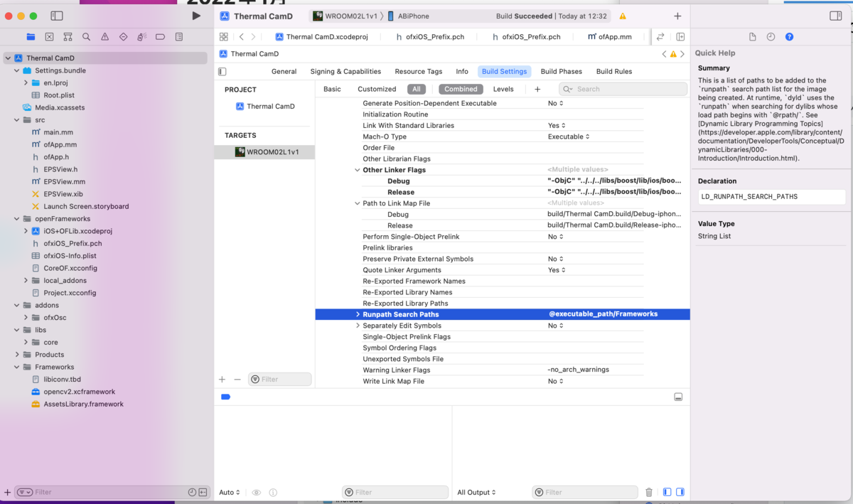Switch to the Info tab
This screenshot has width=853, height=504.
462,71
